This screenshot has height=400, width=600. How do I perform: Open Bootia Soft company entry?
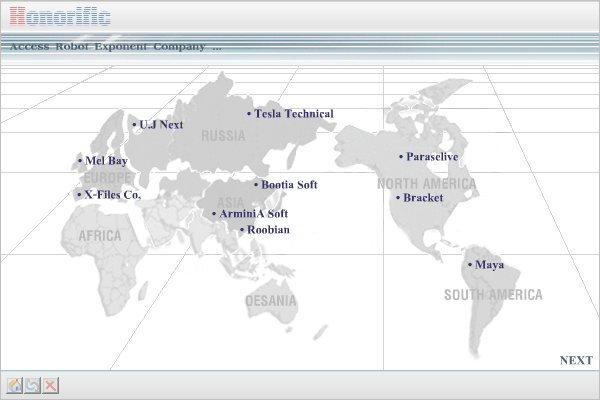pos(286,184)
